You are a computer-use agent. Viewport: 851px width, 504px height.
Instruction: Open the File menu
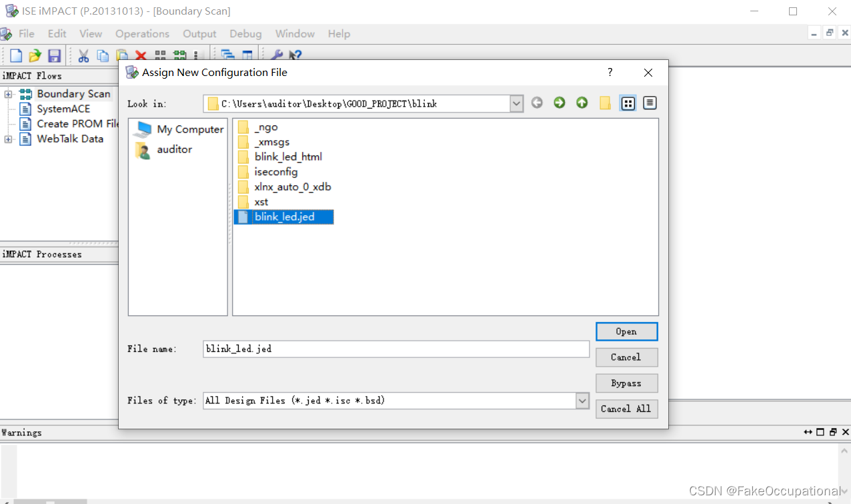point(27,33)
